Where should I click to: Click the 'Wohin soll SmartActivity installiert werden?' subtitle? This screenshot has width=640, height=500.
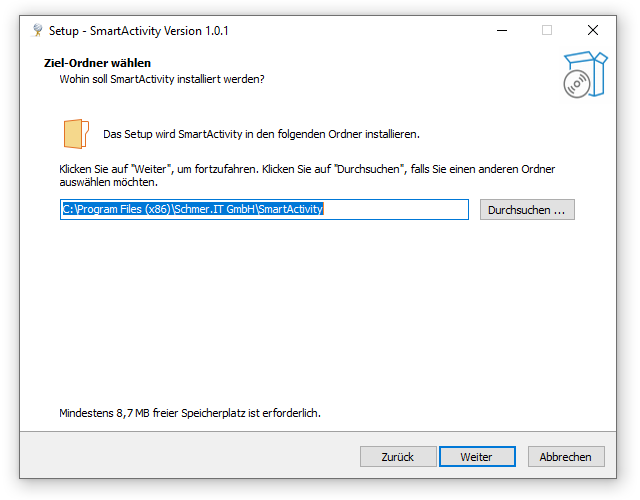coord(162,78)
